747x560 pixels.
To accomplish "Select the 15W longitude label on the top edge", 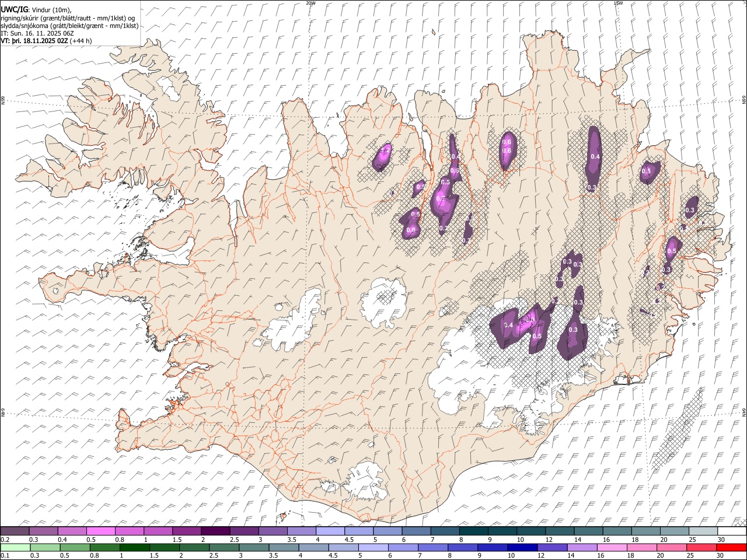I will pyautogui.click(x=617, y=3).
